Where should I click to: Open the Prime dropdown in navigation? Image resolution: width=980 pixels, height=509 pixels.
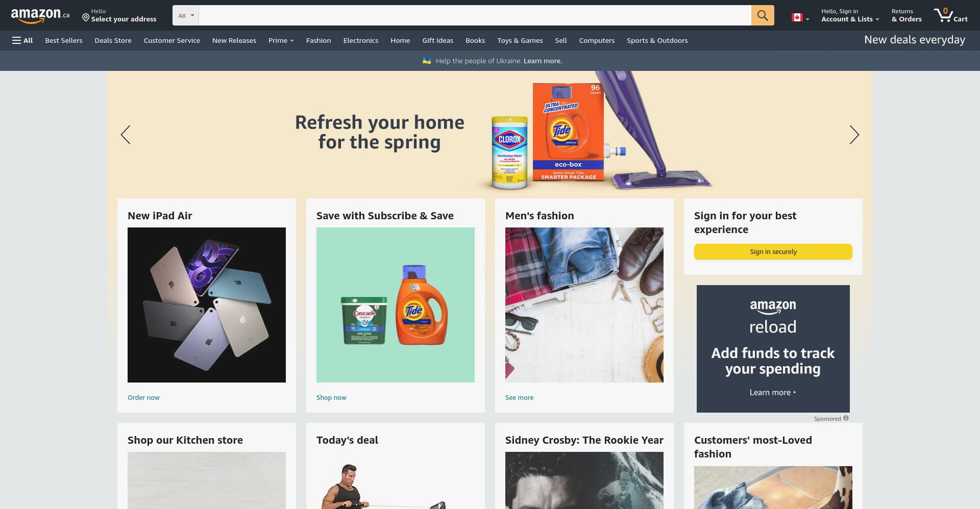pos(281,40)
